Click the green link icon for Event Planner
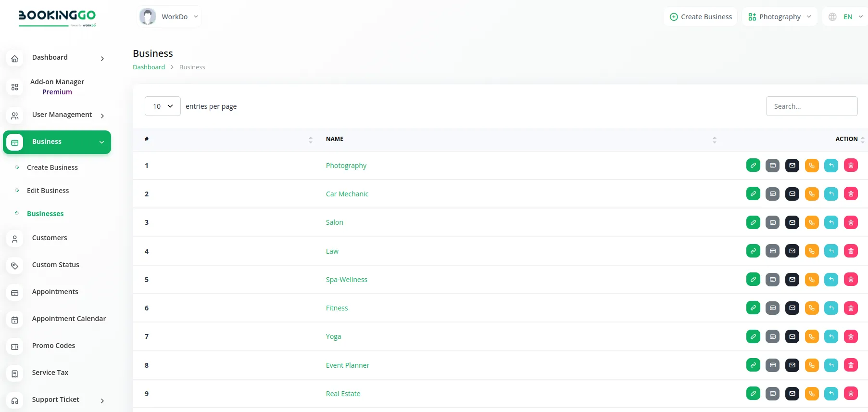 (753, 365)
